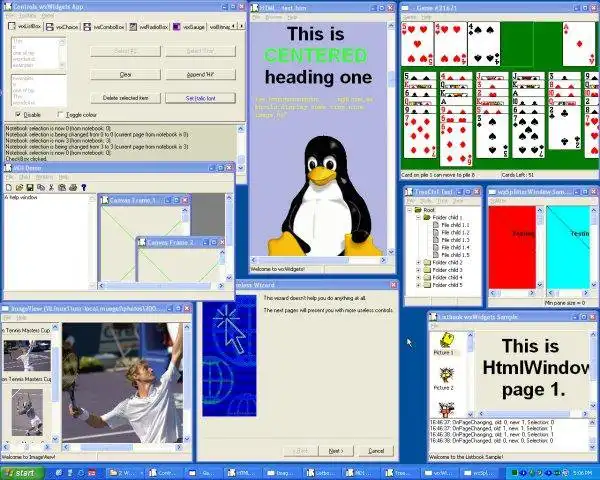
Task: Expand Folder child 5 in TreeCtrl
Action: [x=418, y=285]
